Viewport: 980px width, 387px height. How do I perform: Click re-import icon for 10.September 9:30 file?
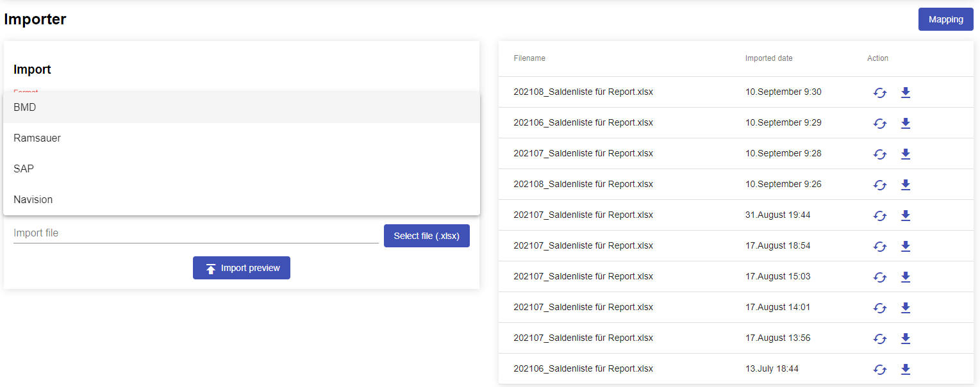pos(879,93)
